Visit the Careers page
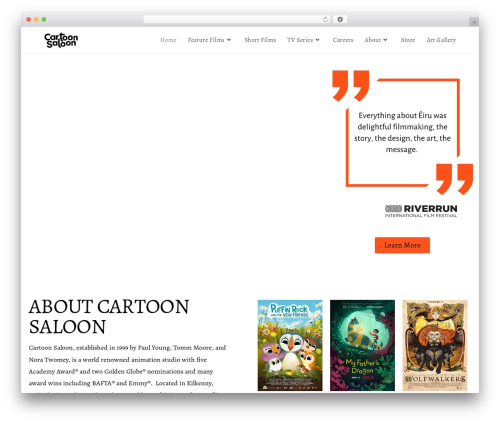The height and width of the screenshot is (423, 500). [343, 40]
